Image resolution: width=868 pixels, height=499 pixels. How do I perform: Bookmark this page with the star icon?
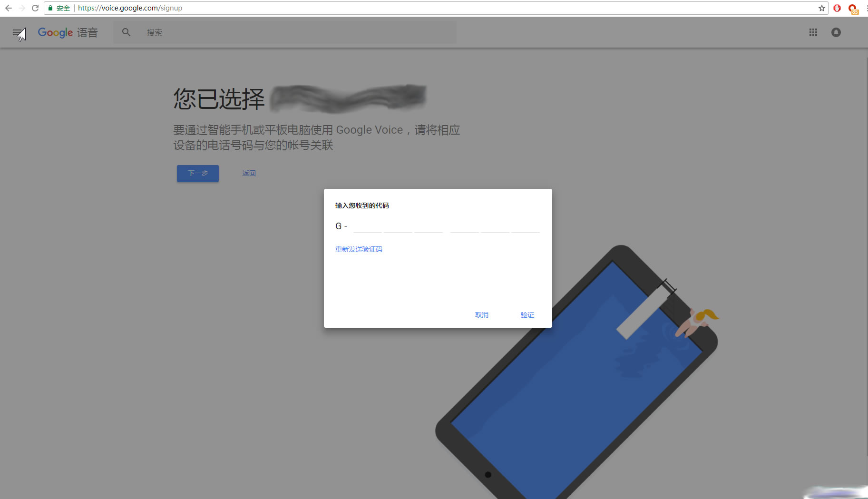point(821,8)
